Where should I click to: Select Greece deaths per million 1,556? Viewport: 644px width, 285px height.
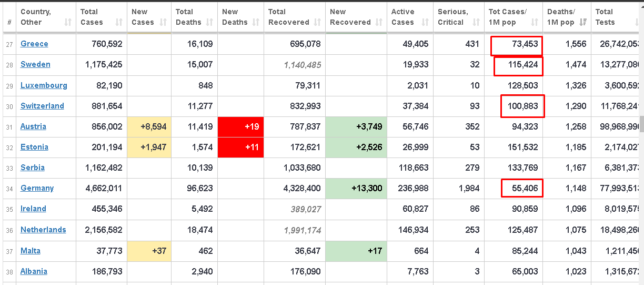tap(576, 44)
